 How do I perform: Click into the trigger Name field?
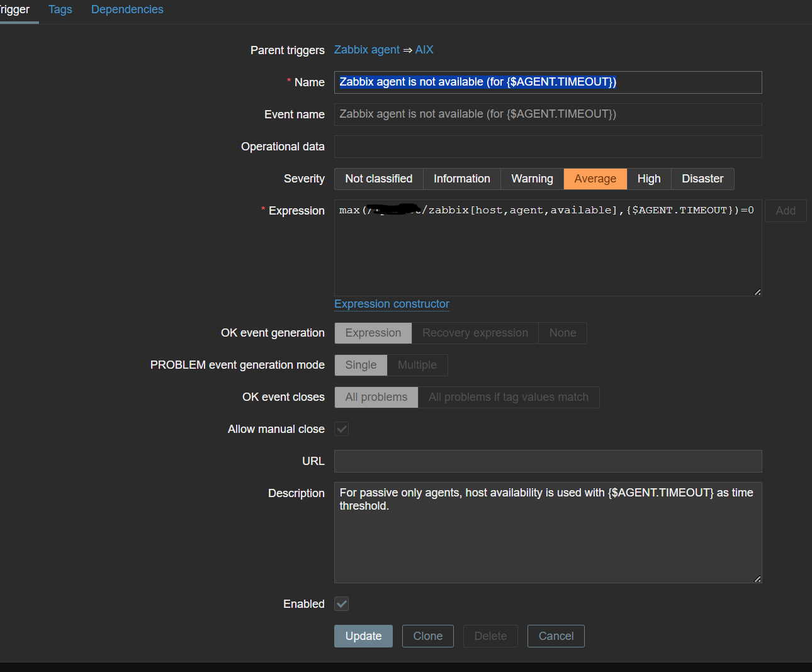(548, 82)
